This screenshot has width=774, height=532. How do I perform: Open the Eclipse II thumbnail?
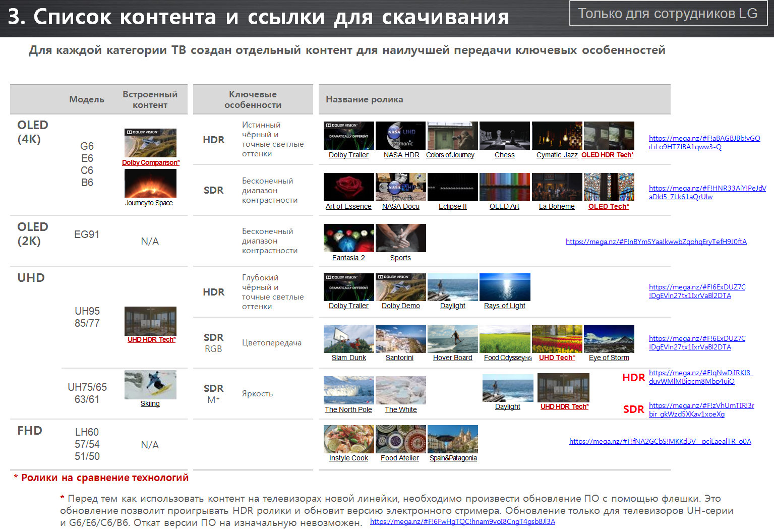coord(452,187)
